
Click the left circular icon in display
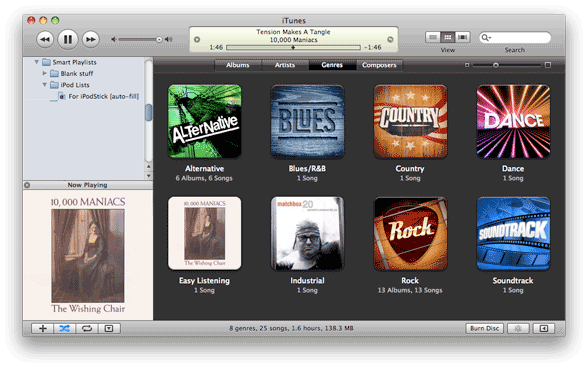coord(197,39)
